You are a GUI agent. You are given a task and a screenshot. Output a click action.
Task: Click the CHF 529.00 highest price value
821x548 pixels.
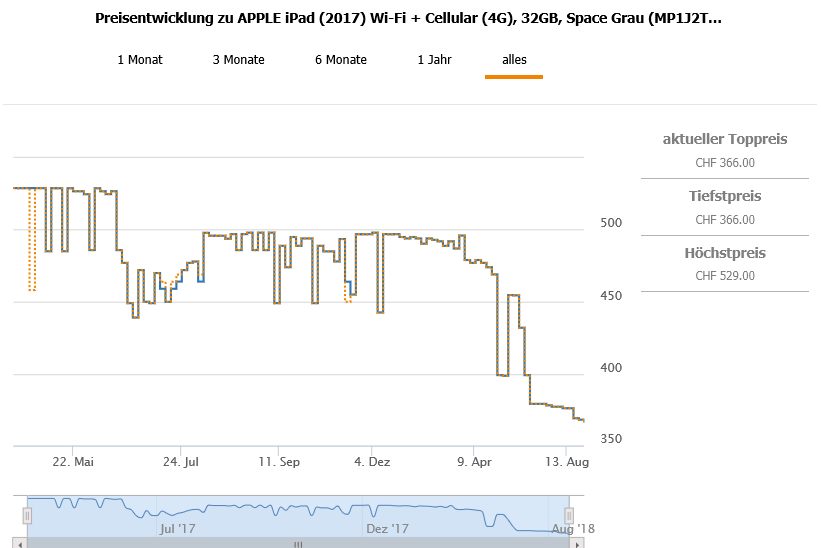pos(725,276)
